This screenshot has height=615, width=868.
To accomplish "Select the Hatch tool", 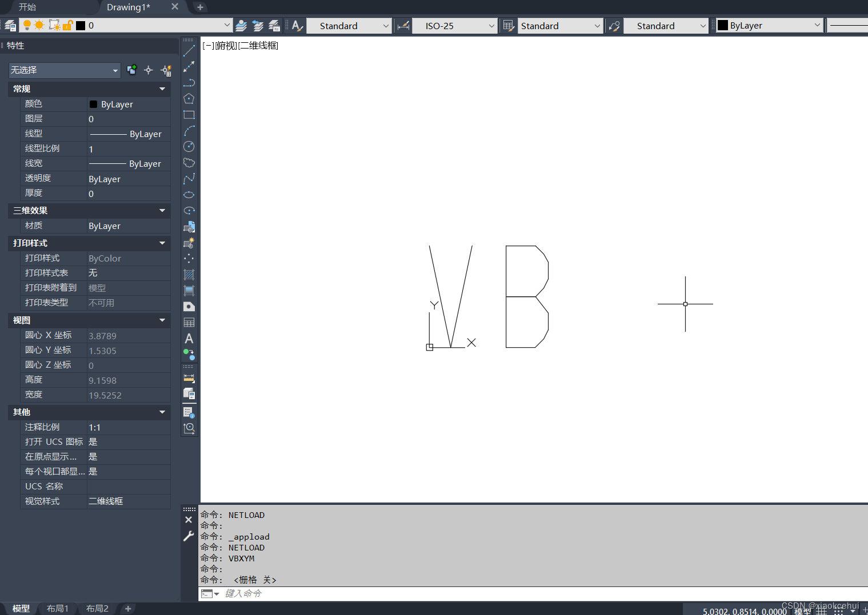I will (189, 275).
